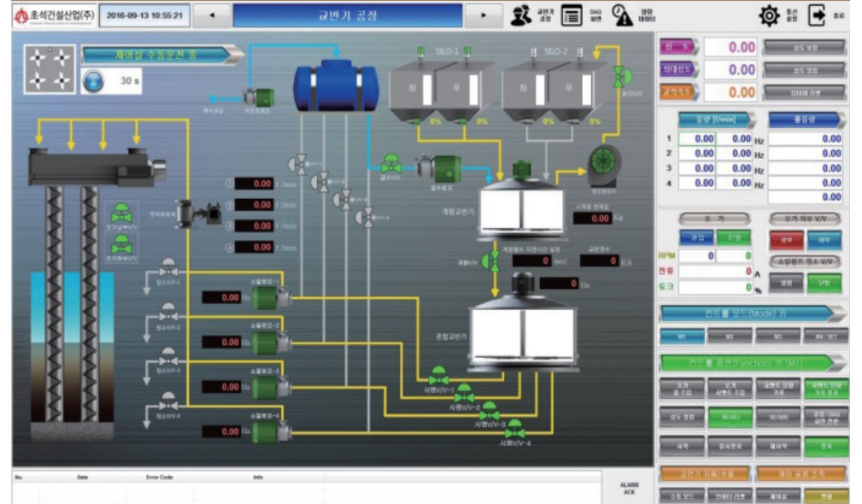Screen dimensions: 862x504
Task: Go to next screen with right arrow
Action: [485, 15]
